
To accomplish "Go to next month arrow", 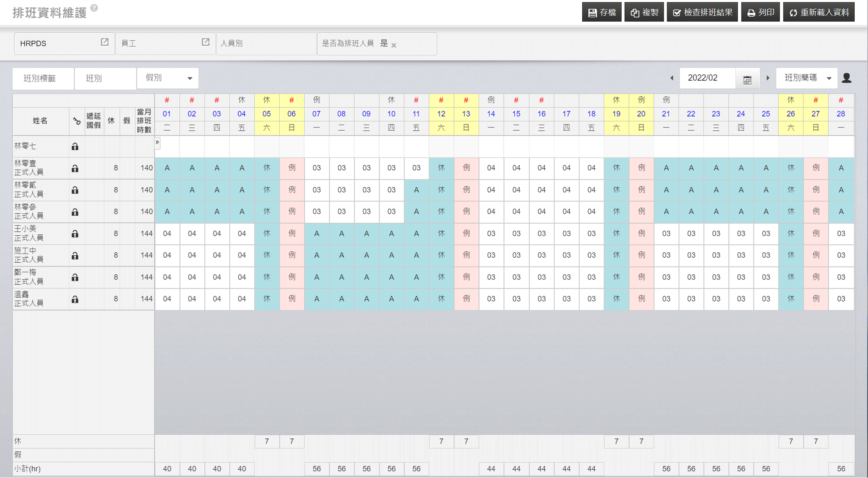I will tap(768, 78).
